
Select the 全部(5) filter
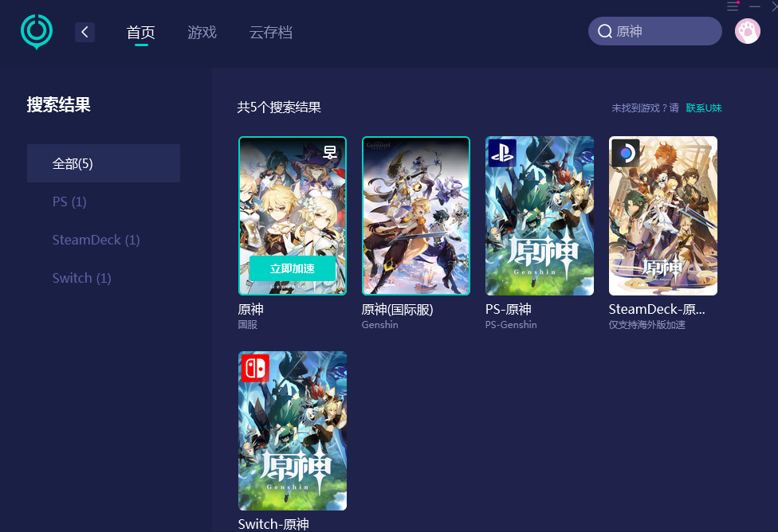[x=104, y=163]
